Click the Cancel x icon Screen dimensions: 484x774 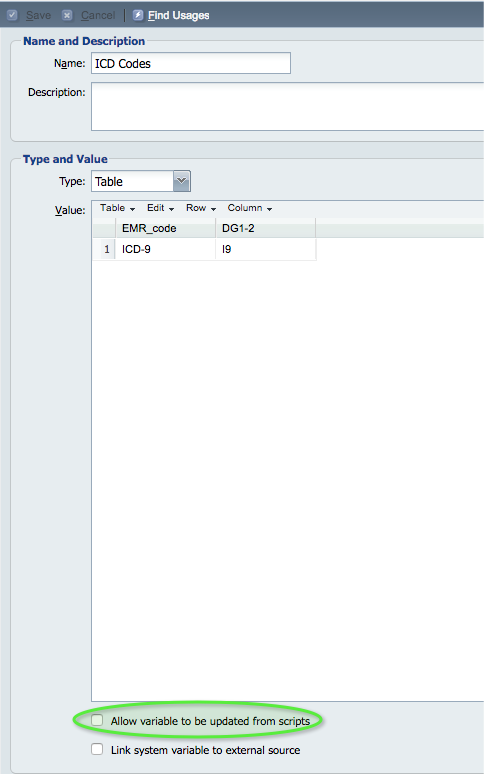(x=68, y=15)
